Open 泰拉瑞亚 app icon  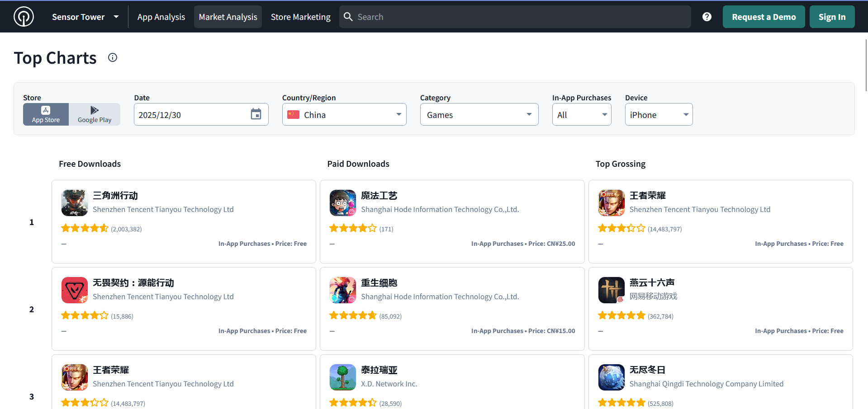coord(343,377)
